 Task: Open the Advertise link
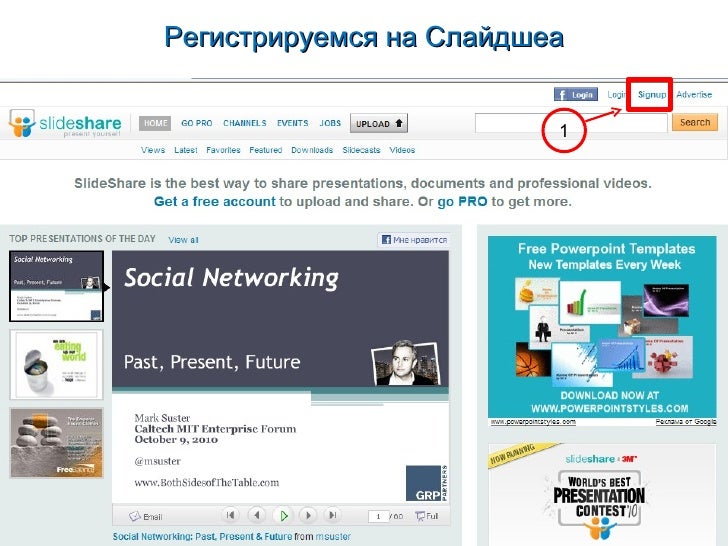tap(694, 95)
